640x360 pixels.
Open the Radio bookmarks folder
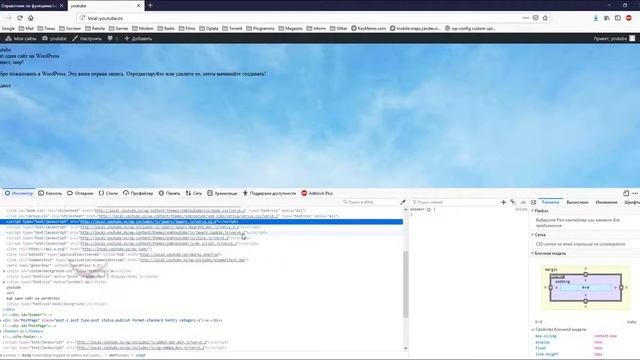[166, 29]
